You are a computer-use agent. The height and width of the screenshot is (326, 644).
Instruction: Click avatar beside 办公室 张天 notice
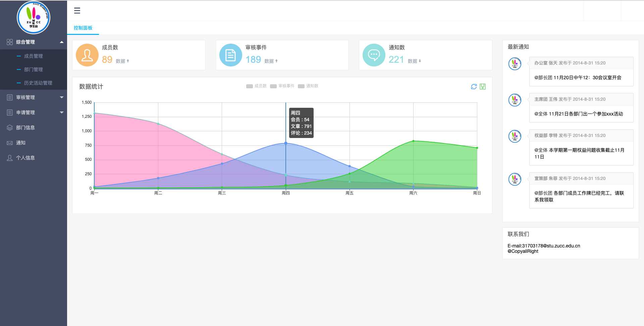(515, 64)
